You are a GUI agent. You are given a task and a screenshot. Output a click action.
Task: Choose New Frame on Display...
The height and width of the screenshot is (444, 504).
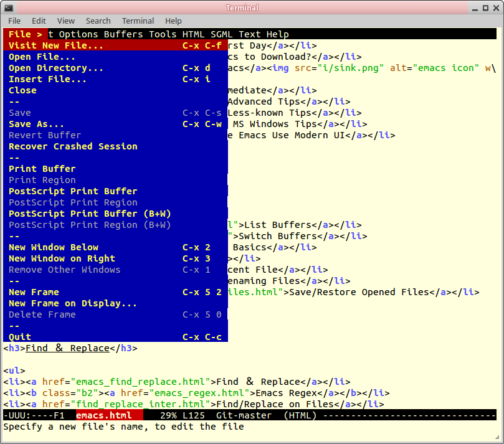coord(115,303)
